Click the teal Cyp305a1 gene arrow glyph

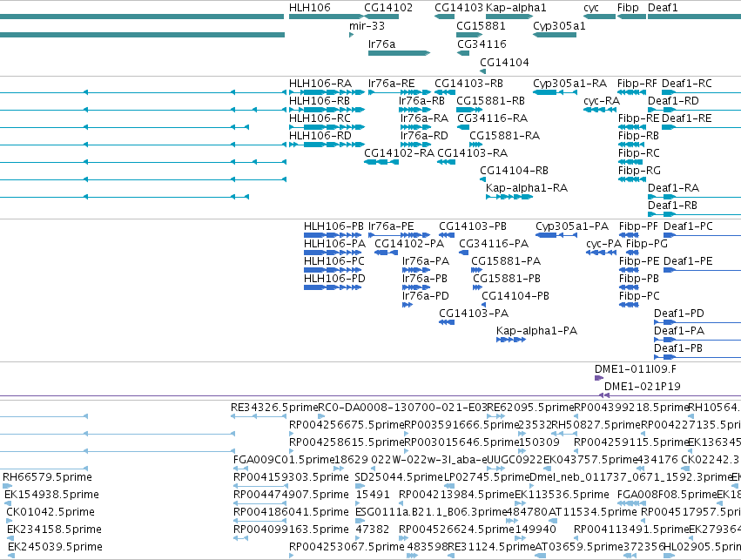[555, 35]
